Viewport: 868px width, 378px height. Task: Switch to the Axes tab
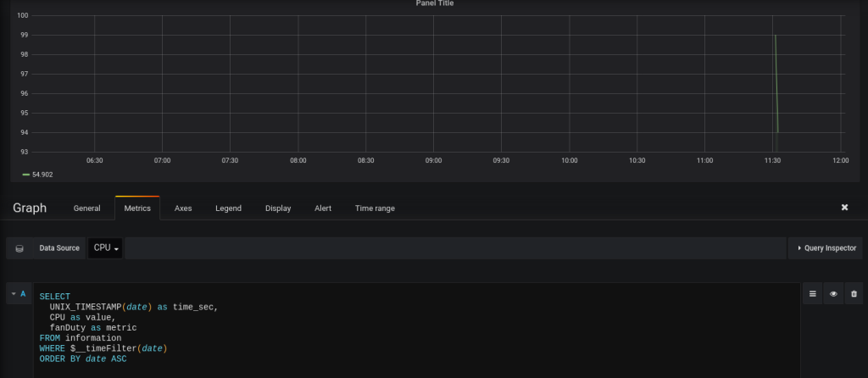[x=183, y=208]
